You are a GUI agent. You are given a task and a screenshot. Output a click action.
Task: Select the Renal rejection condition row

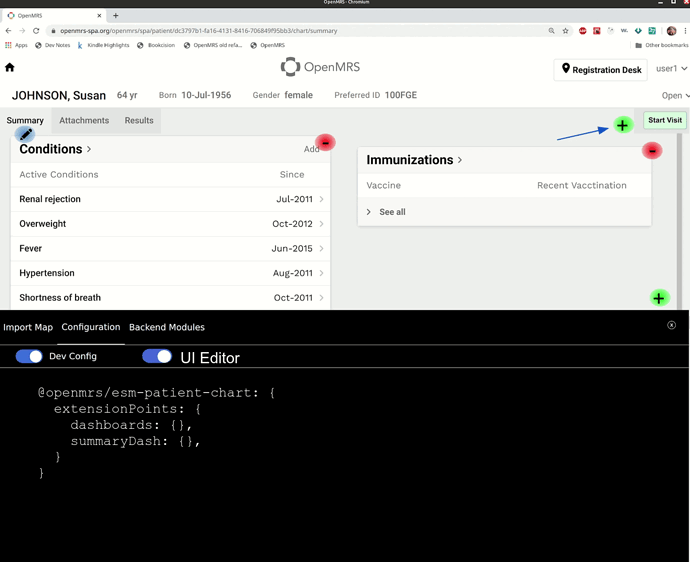coord(170,199)
